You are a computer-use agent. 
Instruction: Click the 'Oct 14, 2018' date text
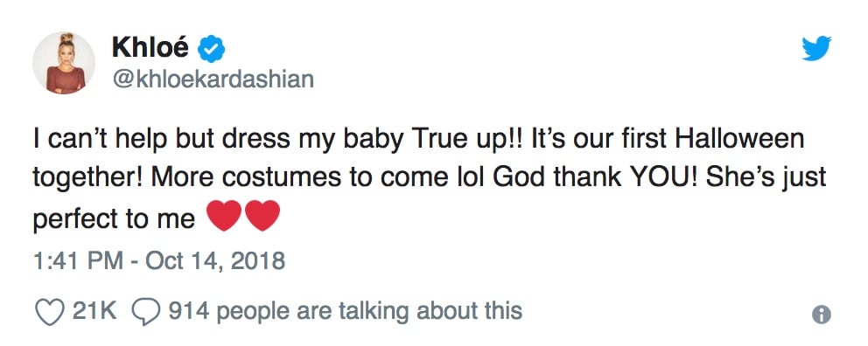click(x=215, y=260)
